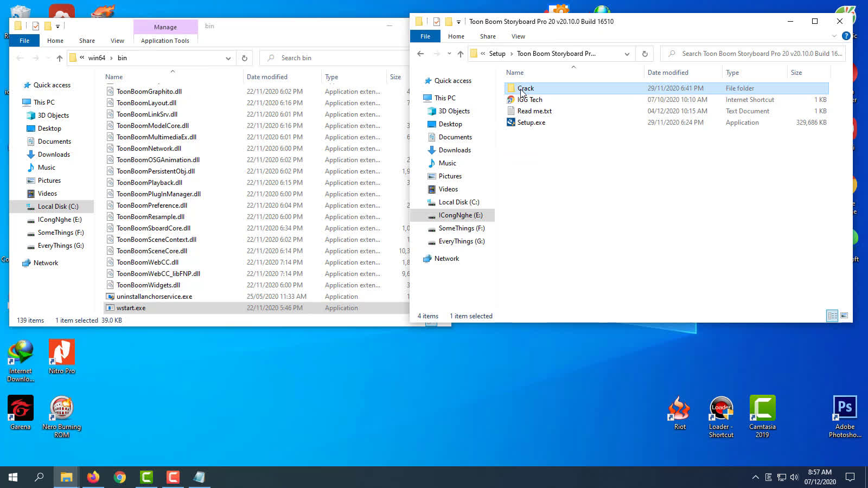Go up one level in the bin window
The width and height of the screenshot is (868, 488).
60,58
